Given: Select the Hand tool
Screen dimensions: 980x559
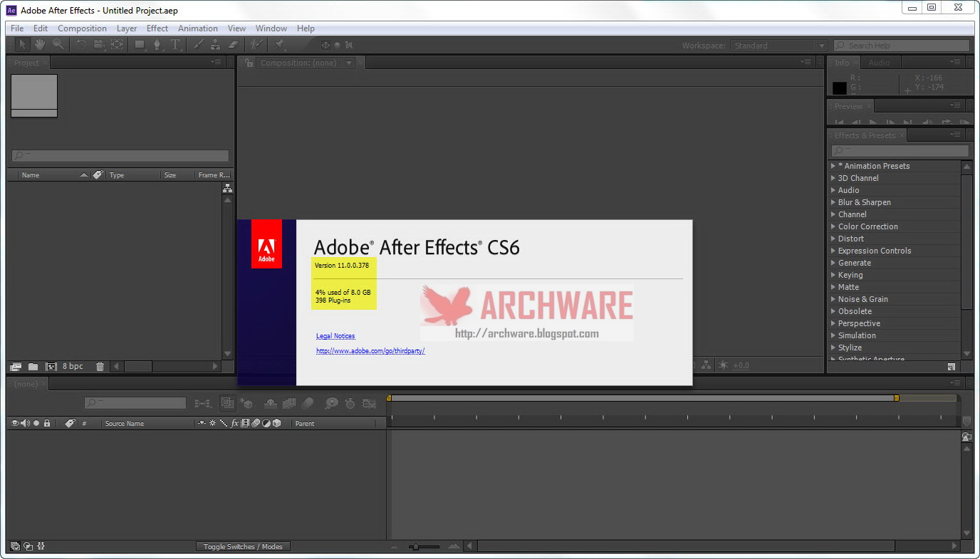Looking at the screenshot, I should click(x=40, y=45).
